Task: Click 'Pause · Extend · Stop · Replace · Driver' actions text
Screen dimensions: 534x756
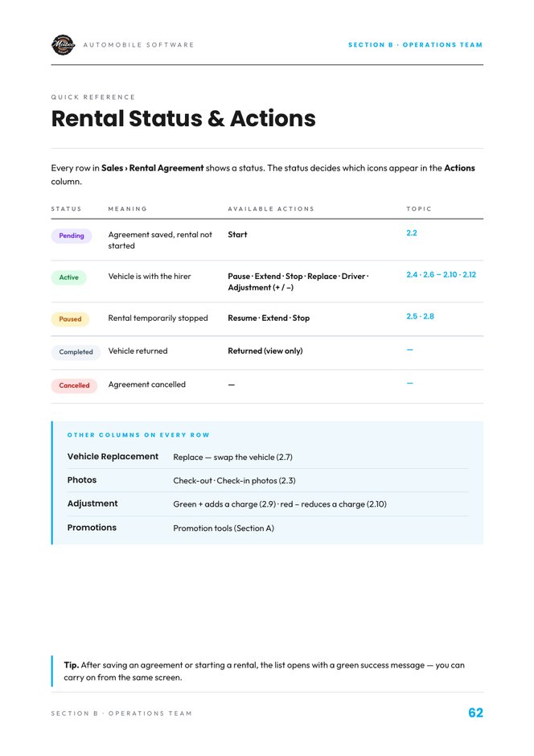Action: 297,277
